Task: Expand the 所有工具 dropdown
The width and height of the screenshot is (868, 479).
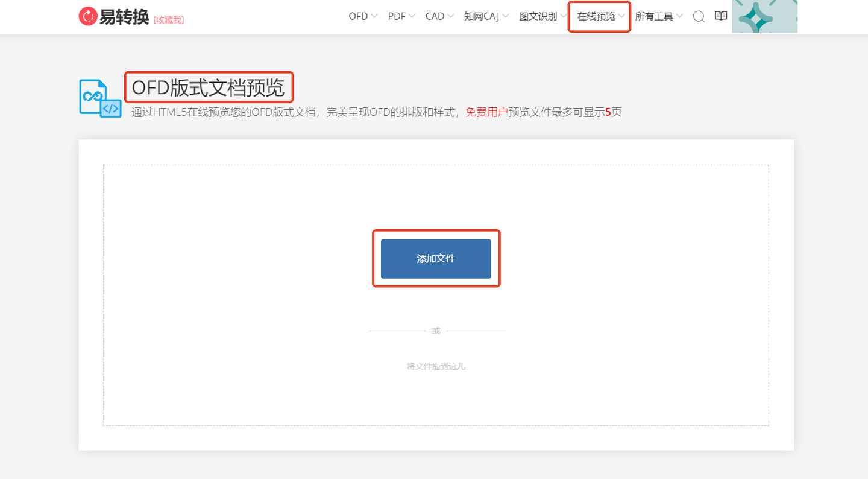Action: click(656, 16)
